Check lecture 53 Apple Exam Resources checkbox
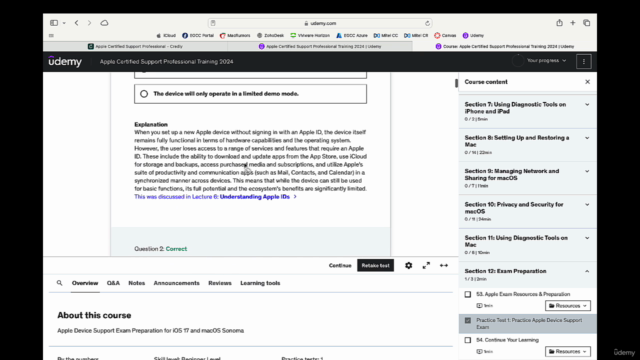This screenshot has width=640, height=360. (468, 294)
